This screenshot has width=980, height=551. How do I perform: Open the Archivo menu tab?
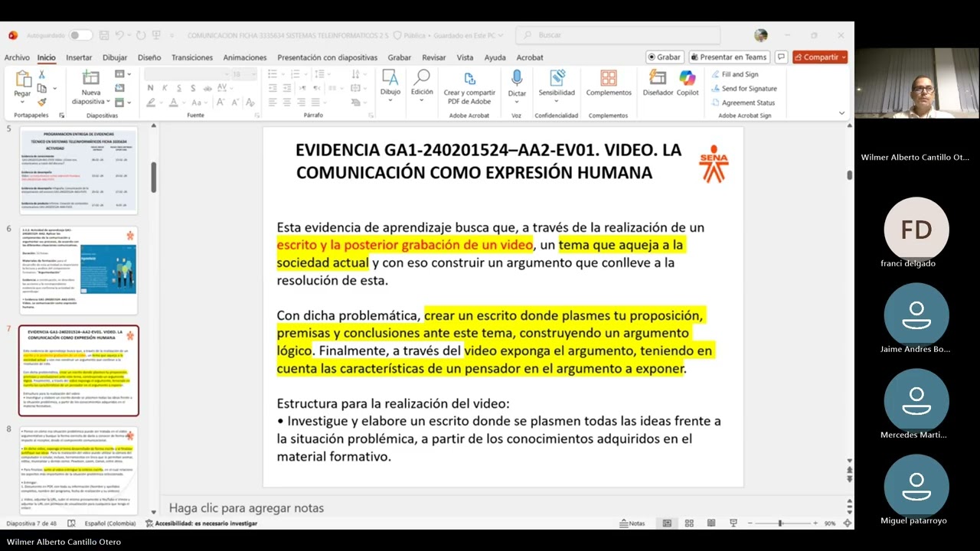pyautogui.click(x=17, y=57)
